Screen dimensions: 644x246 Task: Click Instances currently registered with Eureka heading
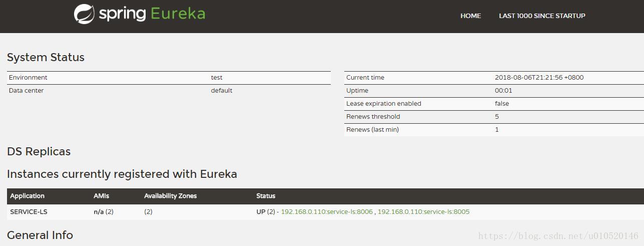pyautogui.click(x=122, y=174)
